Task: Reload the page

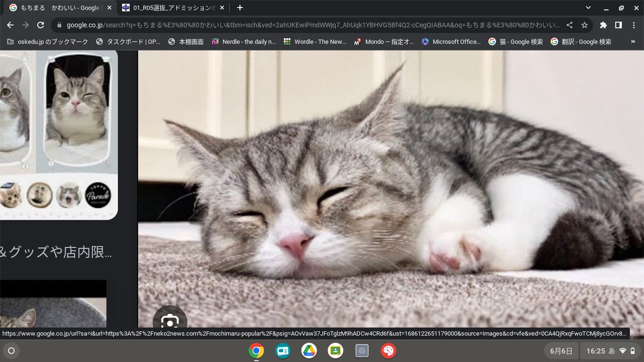Action: (x=41, y=25)
